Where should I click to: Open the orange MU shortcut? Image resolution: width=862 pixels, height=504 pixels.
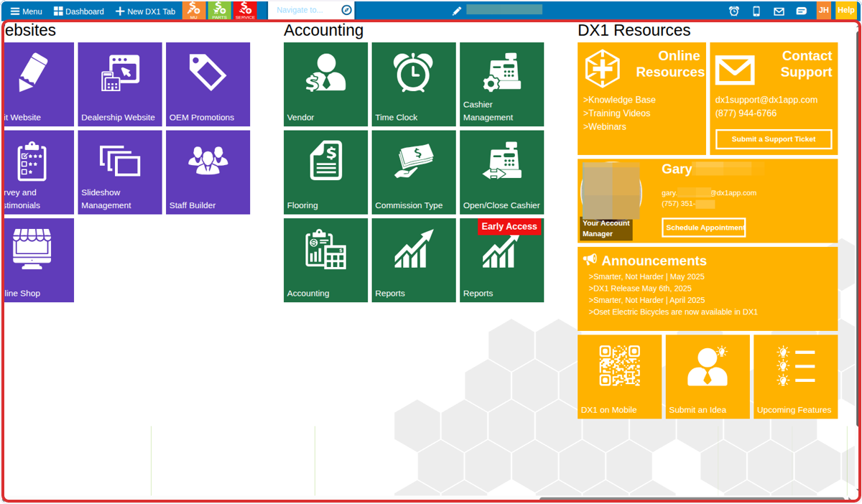[x=194, y=11]
